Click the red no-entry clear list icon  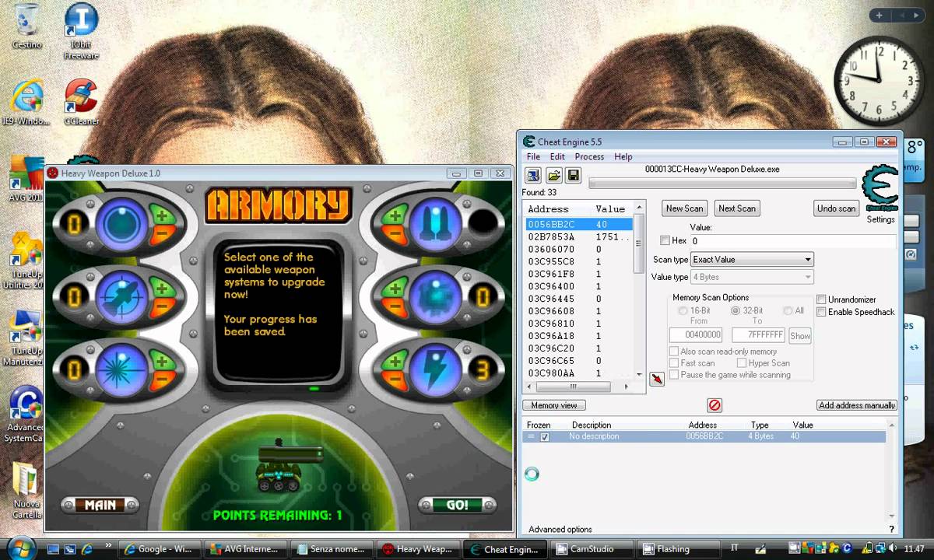715,405
